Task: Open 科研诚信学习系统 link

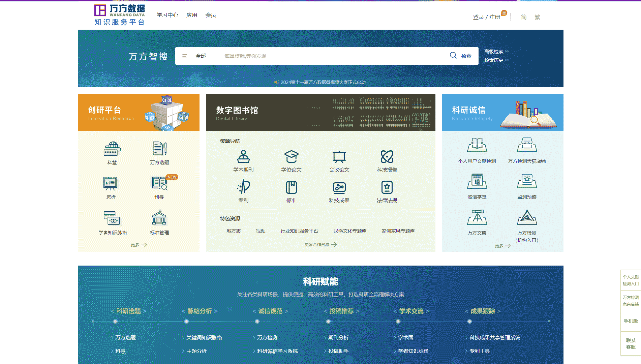Action: (277, 351)
